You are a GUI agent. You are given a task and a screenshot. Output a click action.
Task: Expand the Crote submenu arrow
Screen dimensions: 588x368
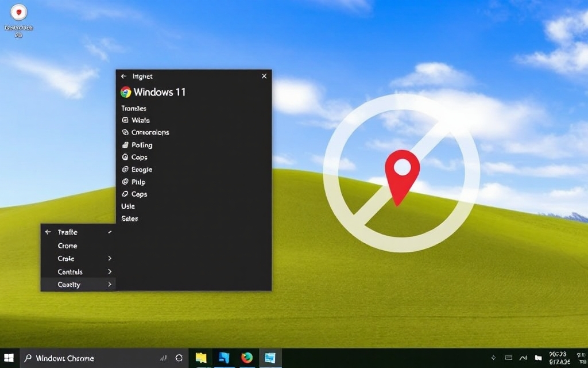tap(110, 258)
